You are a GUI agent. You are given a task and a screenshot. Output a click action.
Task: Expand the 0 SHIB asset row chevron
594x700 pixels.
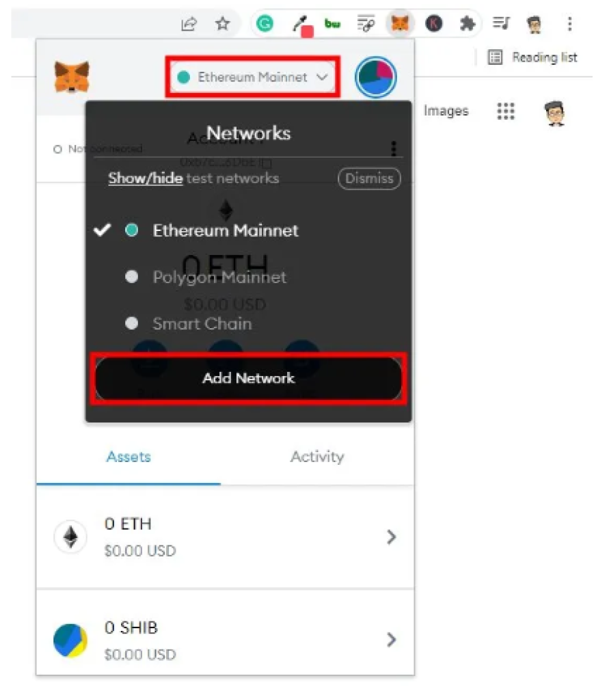(392, 640)
